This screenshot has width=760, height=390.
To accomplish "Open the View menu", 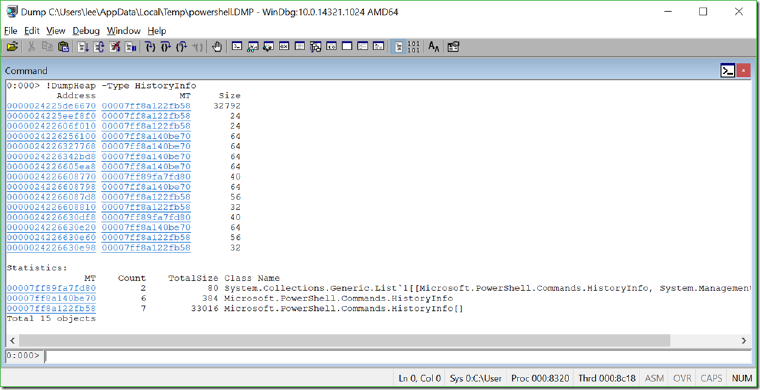I will [x=56, y=31].
